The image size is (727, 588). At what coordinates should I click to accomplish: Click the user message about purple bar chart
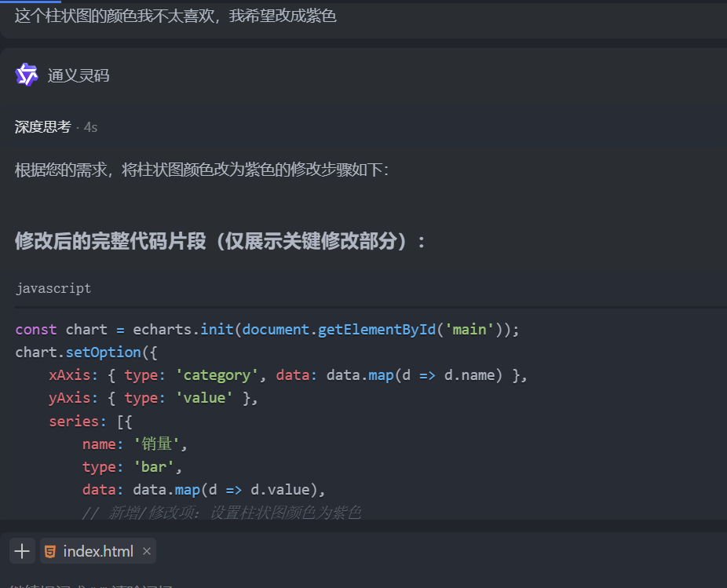[x=175, y=16]
